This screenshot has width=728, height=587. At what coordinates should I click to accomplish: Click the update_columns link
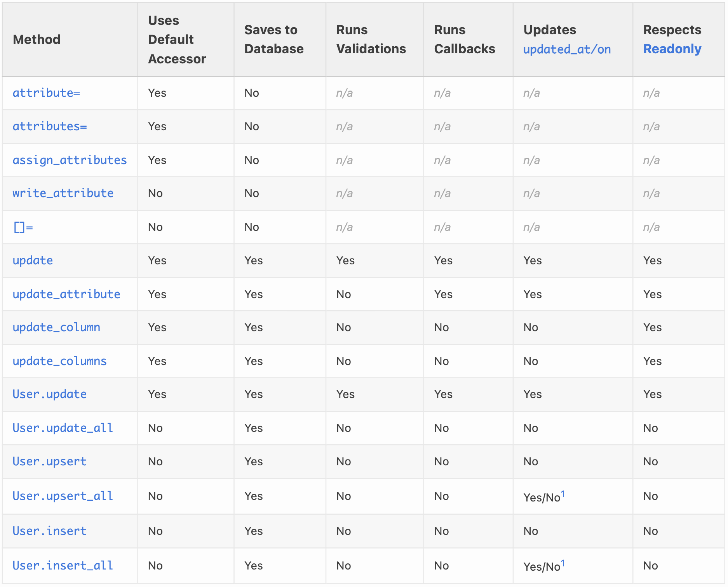(59, 361)
